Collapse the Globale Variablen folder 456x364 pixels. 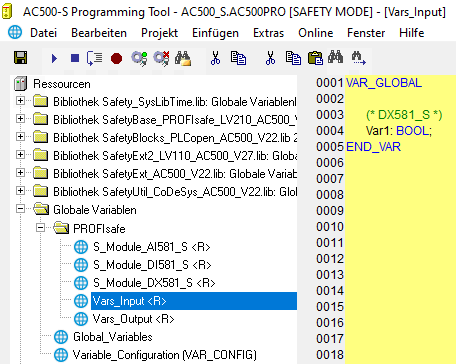pyautogui.click(x=20, y=209)
